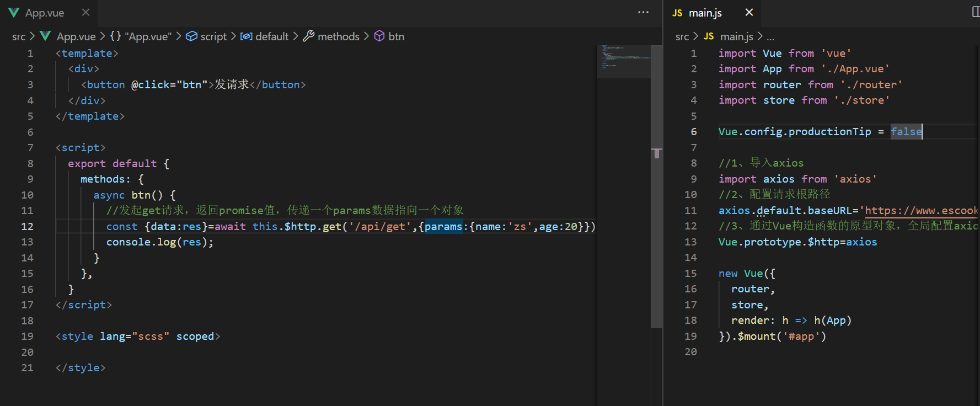Click "}).$mount('#app')" in main.js
980x406 pixels.
click(772, 336)
